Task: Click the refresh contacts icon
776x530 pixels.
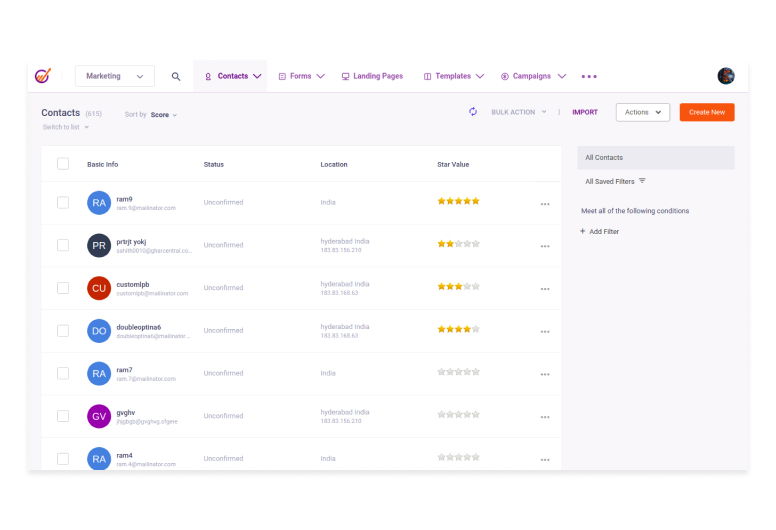Action: click(x=473, y=112)
